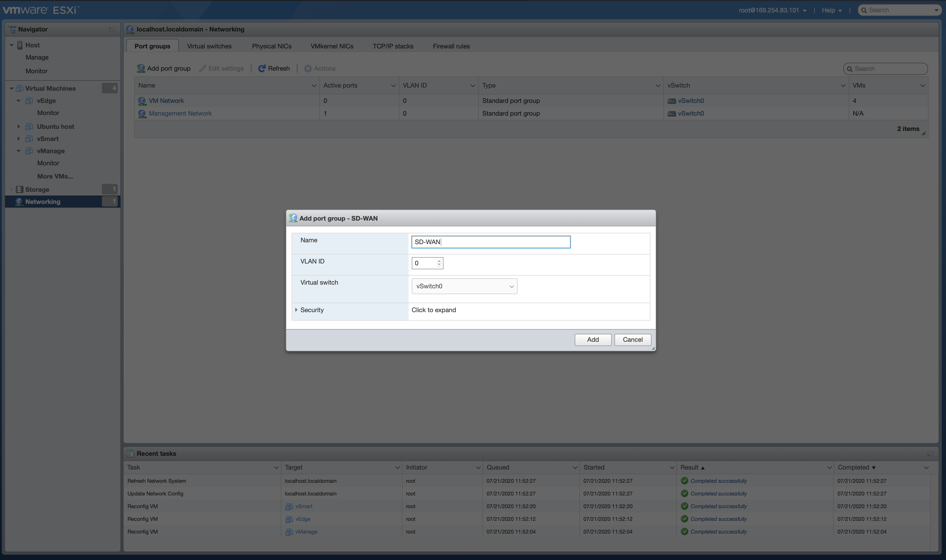The image size is (946, 560).
Task: Click the Edit settings pencil icon
Action: click(203, 68)
